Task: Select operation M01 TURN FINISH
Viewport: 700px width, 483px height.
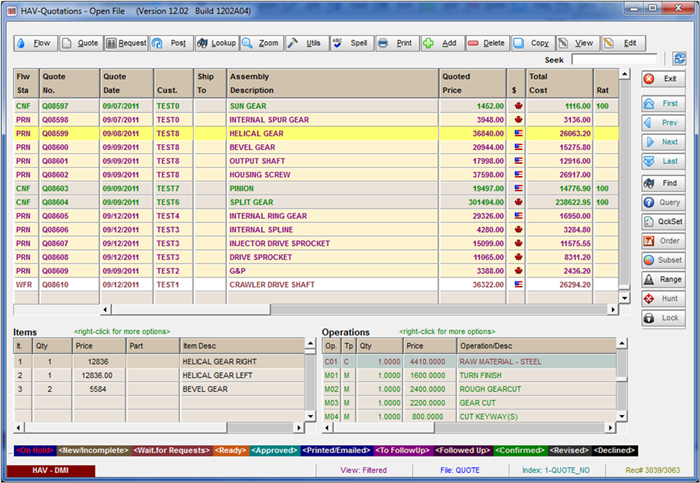Action: (469, 375)
